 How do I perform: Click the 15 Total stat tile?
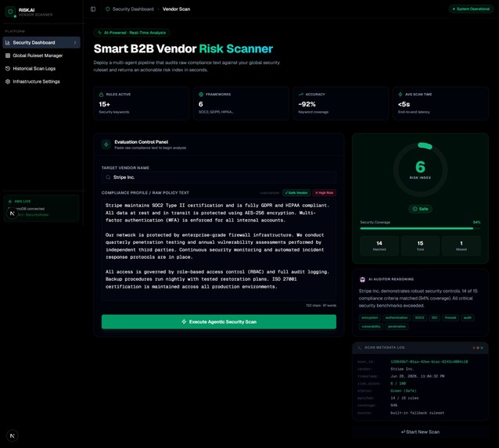pyautogui.click(x=420, y=246)
